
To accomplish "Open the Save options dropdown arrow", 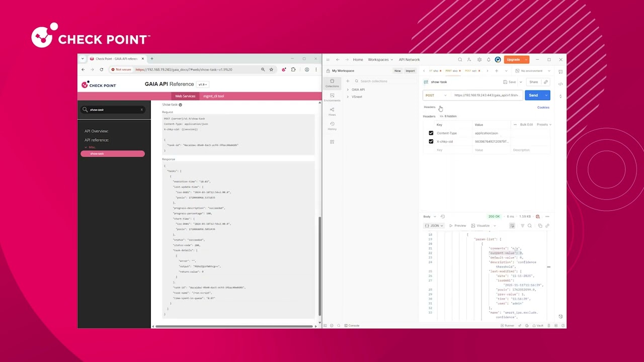I will pos(521,82).
